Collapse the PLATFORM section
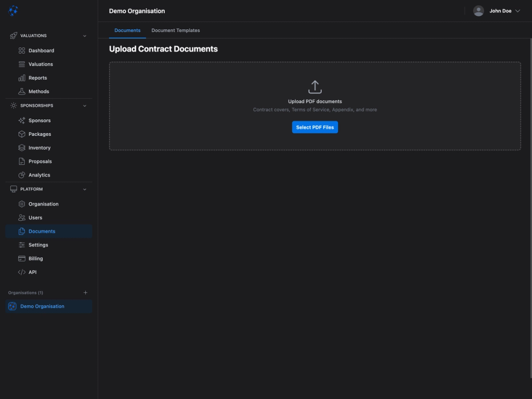The width and height of the screenshot is (532, 399). [84, 189]
